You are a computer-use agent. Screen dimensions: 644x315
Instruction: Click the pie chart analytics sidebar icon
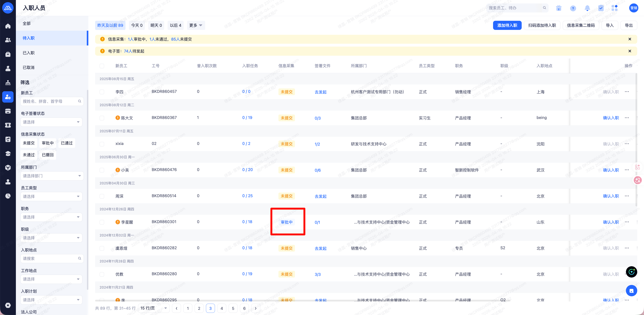(8, 196)
